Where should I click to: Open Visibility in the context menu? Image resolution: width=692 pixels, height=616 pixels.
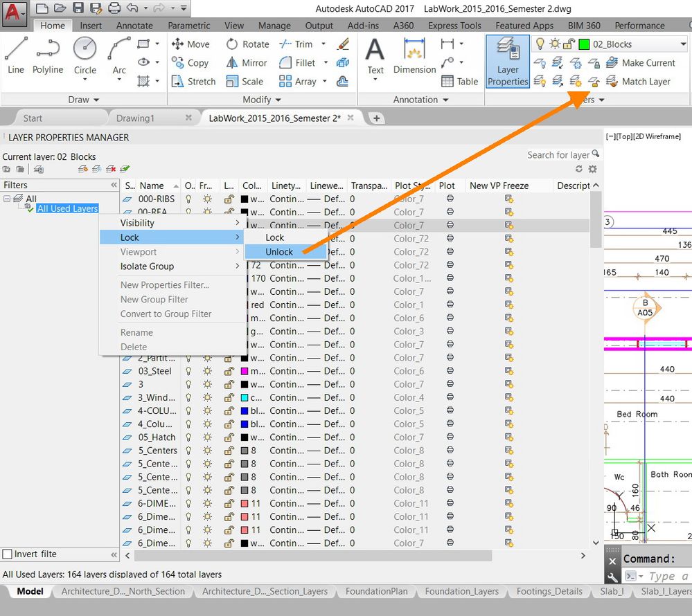click(x=172, y=223)
